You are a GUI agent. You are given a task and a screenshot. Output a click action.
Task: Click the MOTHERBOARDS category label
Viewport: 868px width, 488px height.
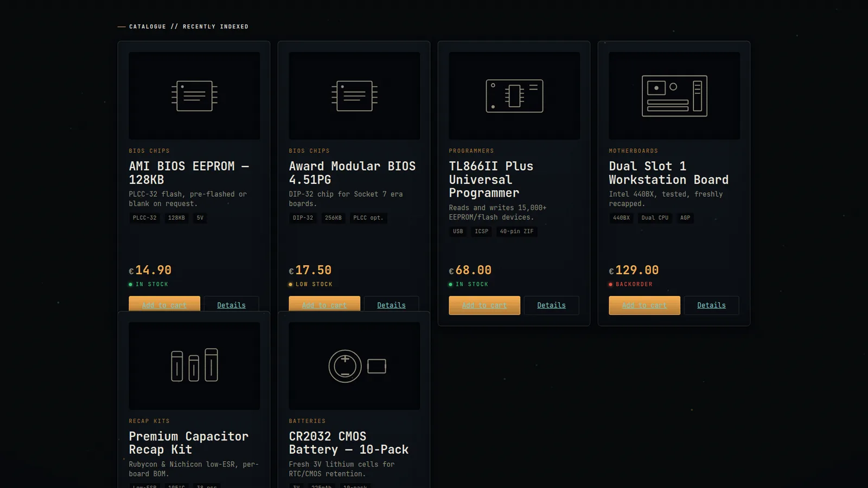coord(634,151)
